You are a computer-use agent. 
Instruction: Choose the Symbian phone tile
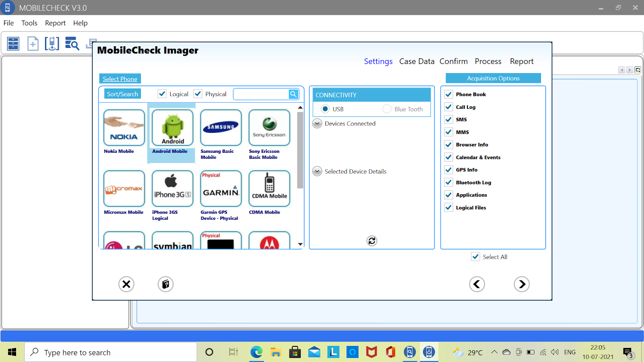[172, 240]
